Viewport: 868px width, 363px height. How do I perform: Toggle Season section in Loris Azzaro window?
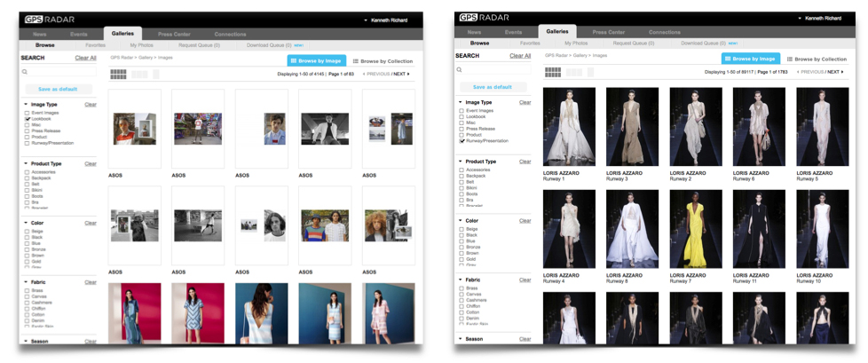tap(461, 339)
